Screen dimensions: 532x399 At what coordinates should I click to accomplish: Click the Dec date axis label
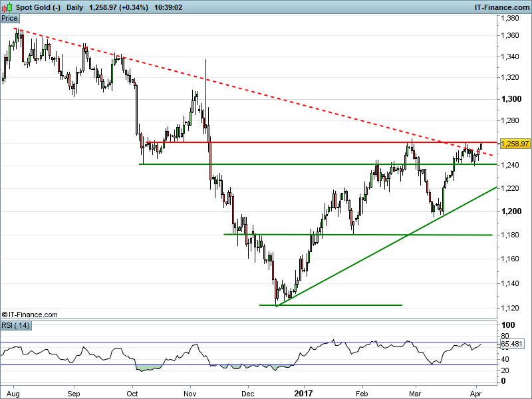tap(248, 394)
